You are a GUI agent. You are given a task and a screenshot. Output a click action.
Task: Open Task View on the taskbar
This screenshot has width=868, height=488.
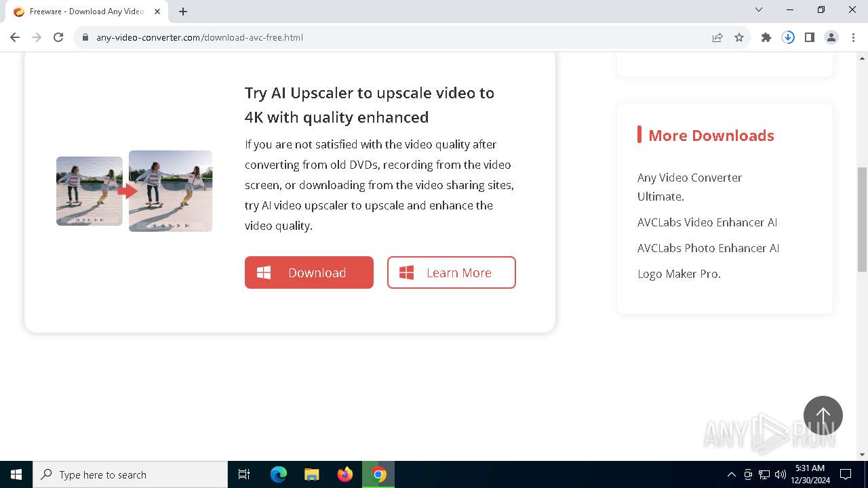(x=244, y=474)
